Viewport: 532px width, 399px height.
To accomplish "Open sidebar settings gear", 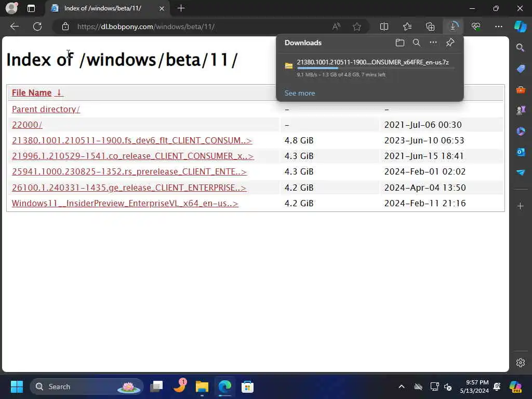I will click(x=521, y=363).
